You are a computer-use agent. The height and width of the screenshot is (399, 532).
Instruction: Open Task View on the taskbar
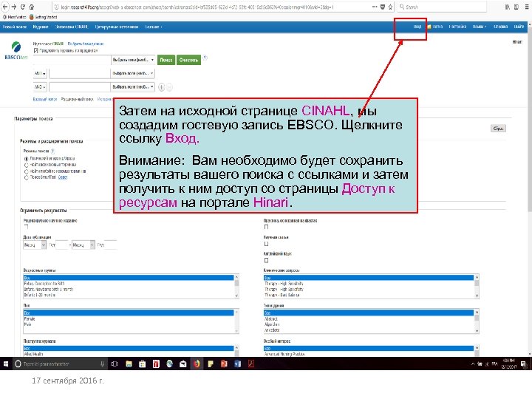click(115, 364)
